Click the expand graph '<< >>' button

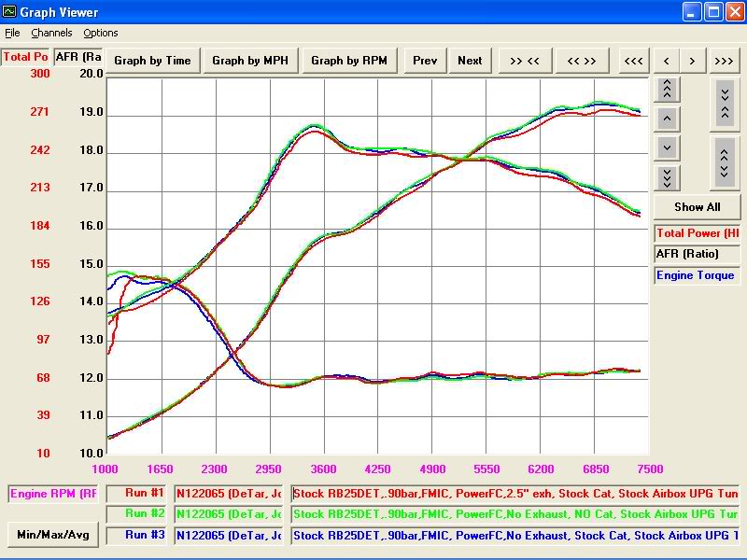click(x=582, y=61)
